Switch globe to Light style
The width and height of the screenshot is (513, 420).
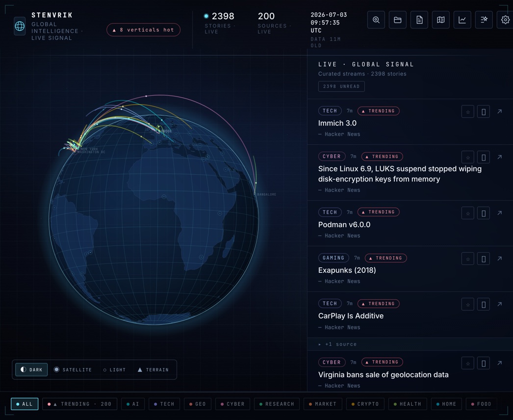[x=114, y=369]
